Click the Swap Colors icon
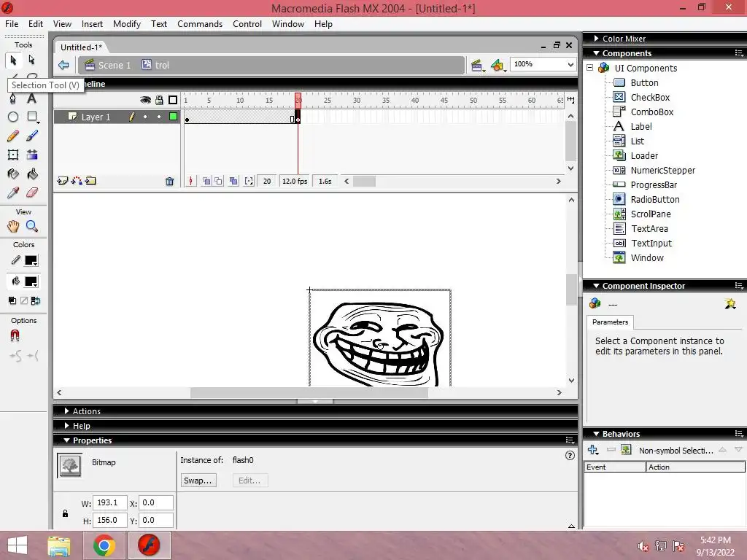 tap(36, 301)
